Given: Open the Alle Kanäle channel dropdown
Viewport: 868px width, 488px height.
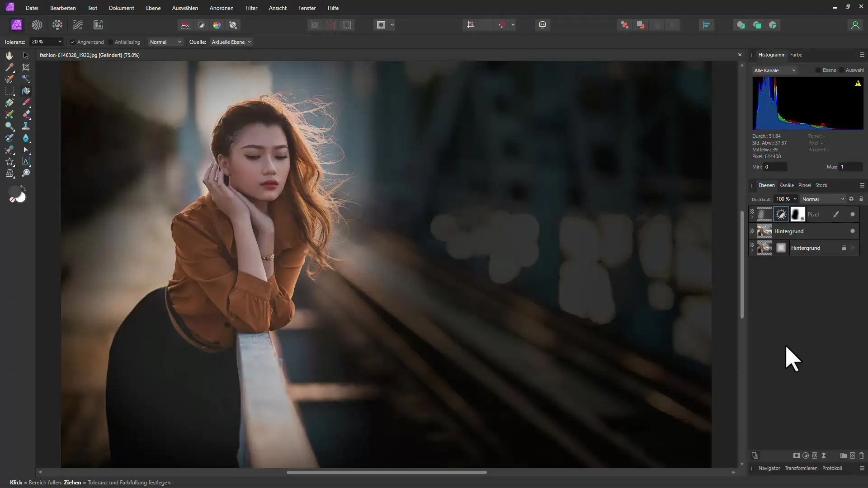Looking at the screenshot, I should 774,70.
